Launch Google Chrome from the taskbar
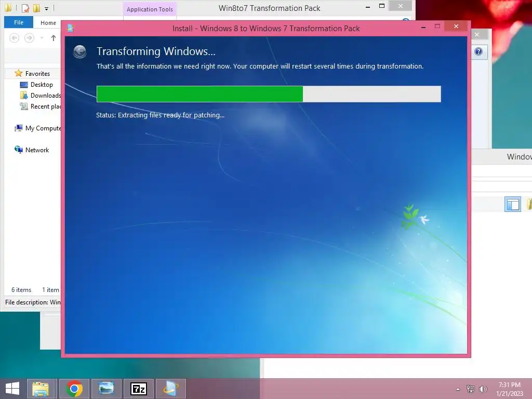 point(74,389)
